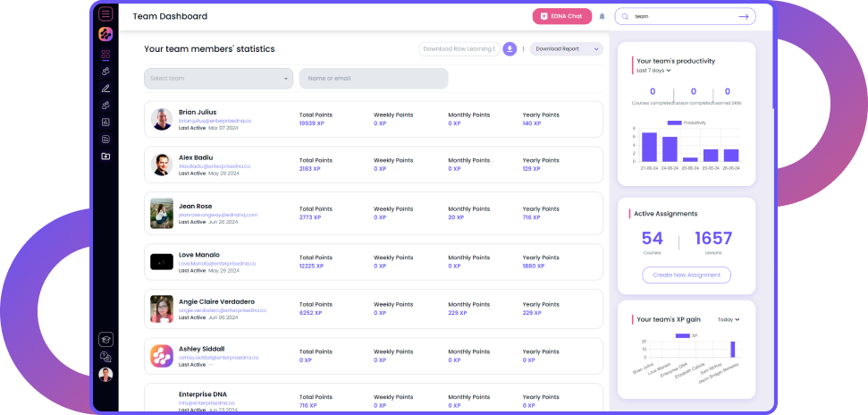Viewport: 868px width, 415px height.
Task: Click the EDNA Chat button
Action: point(562,16)
